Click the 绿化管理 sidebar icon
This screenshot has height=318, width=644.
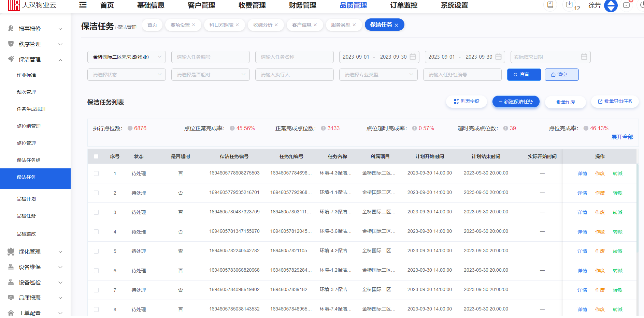point(11,252)
